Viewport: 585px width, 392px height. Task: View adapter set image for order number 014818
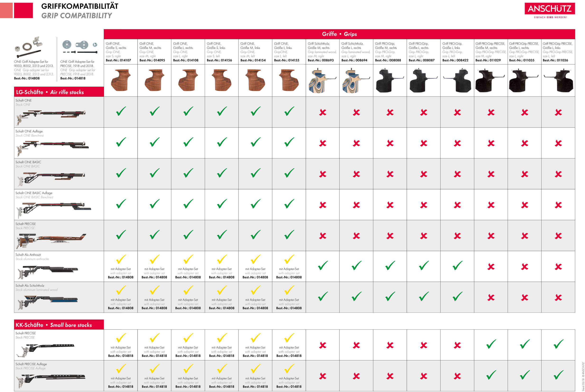pyautogui.click(x=80, y=47)
